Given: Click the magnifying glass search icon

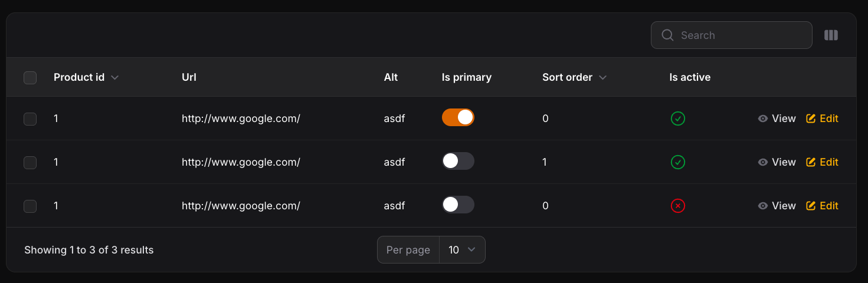Looking at the screenshot, I should pos(667,35).
